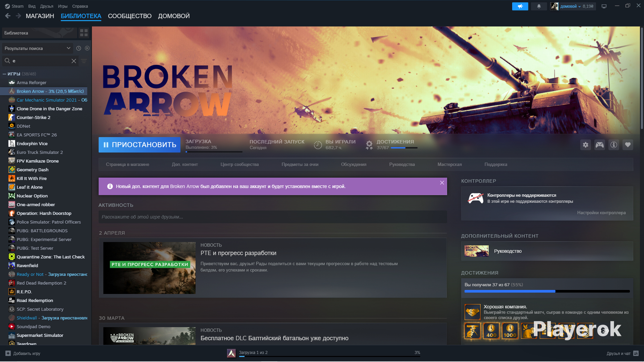Open the Руководство DLC thumbnail

(476, 251)
